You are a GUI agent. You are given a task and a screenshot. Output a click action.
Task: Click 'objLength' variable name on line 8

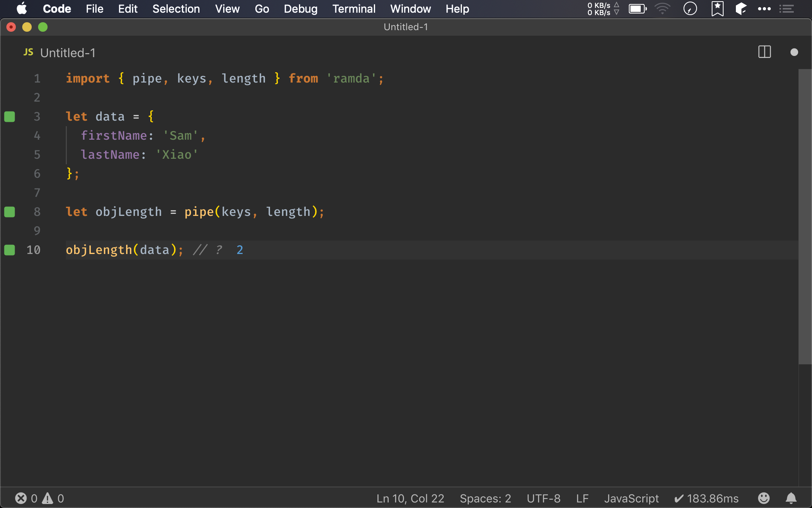128,212
